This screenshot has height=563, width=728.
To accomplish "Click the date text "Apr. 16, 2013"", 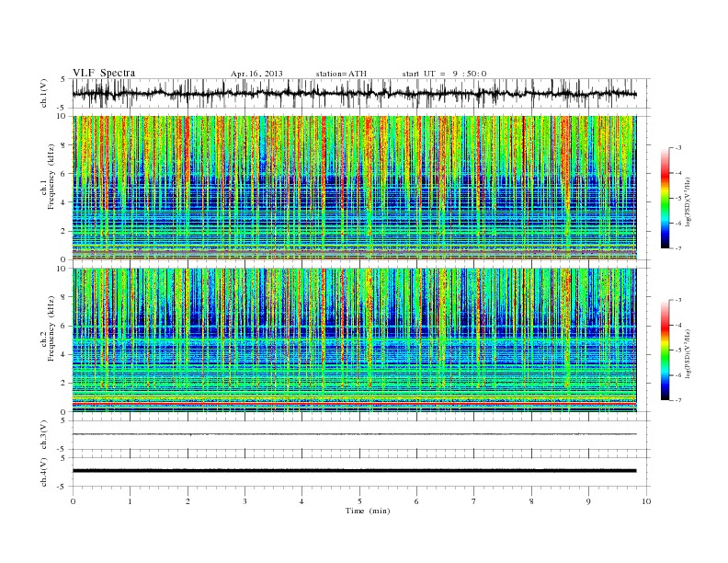I will (x=256, y=74).
